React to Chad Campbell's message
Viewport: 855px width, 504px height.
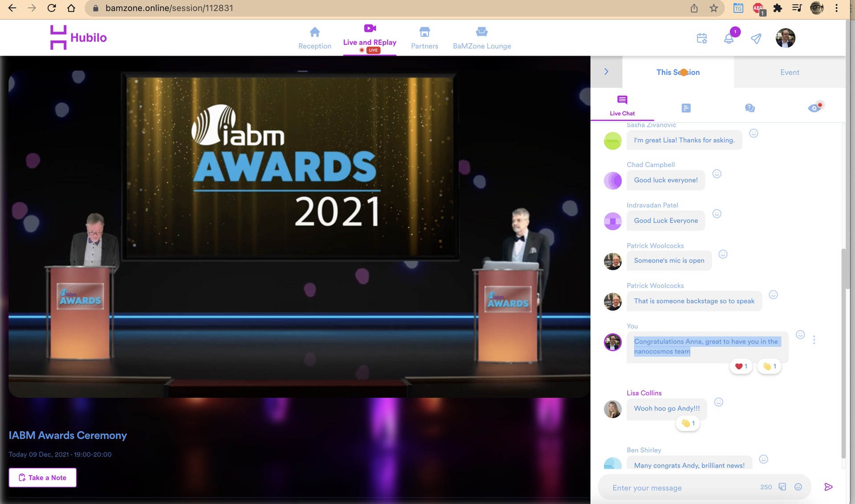click(x=717, y=174)
